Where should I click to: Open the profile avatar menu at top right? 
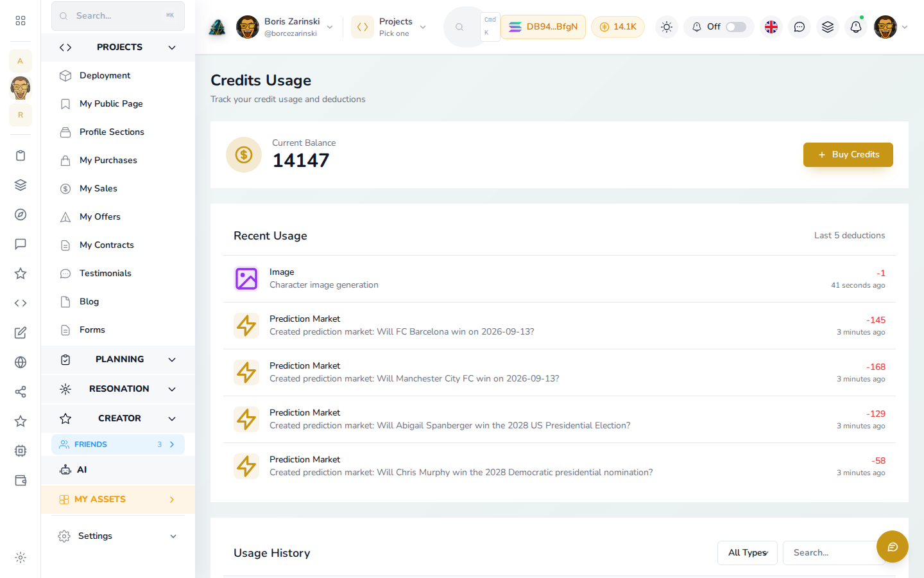tap(891, 27)
